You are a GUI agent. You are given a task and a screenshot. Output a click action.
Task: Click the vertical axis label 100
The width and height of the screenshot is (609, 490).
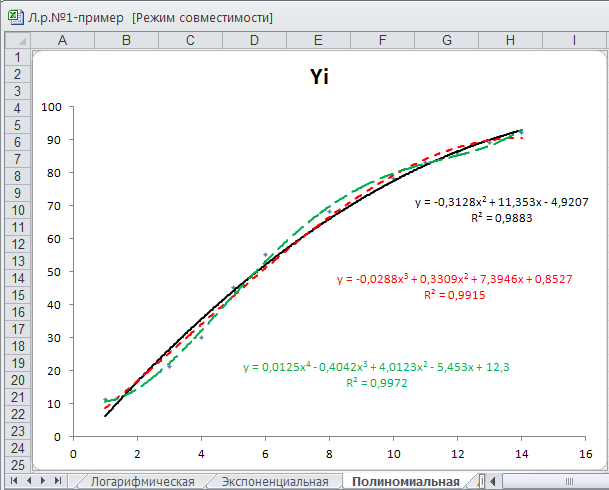point(51,107)
